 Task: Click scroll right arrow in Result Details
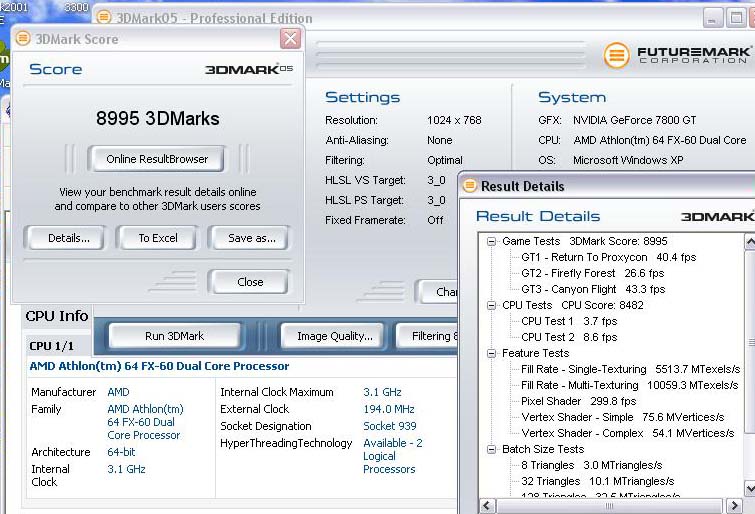[x=734, y=505]
